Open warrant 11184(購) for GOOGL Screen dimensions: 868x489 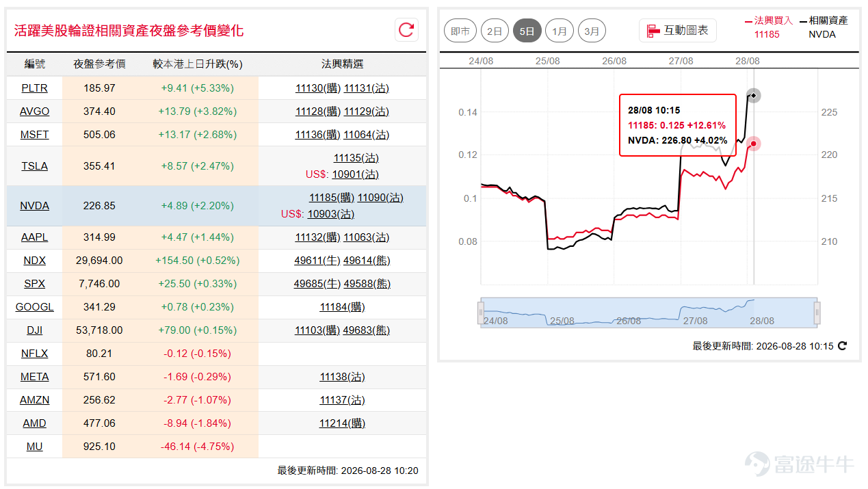343,307
